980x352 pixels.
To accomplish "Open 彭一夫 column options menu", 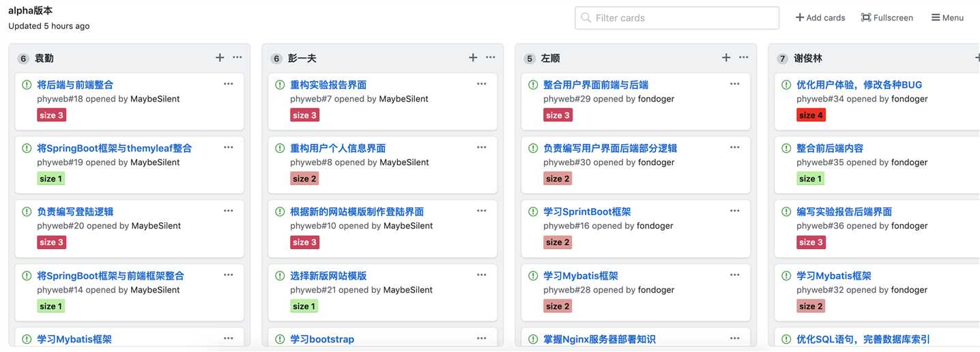I will (490, 58).
